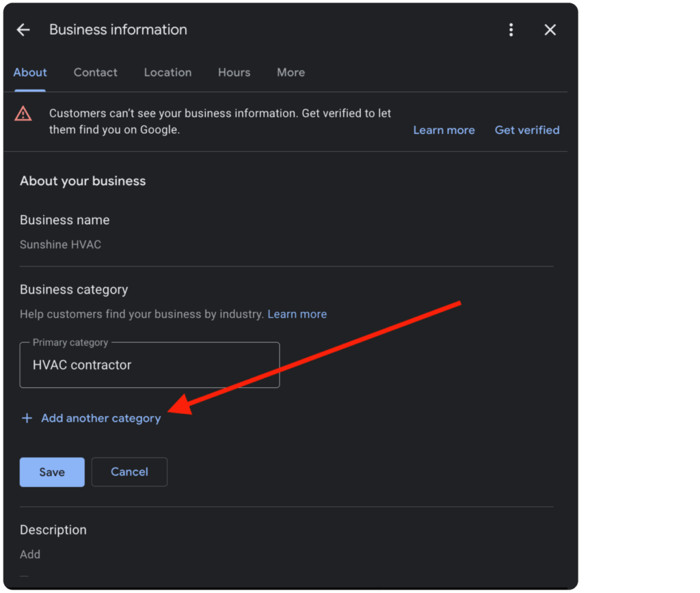Open the three-dot overflow menu
This screenshot has height=593, width=700.
click(511, 29)
